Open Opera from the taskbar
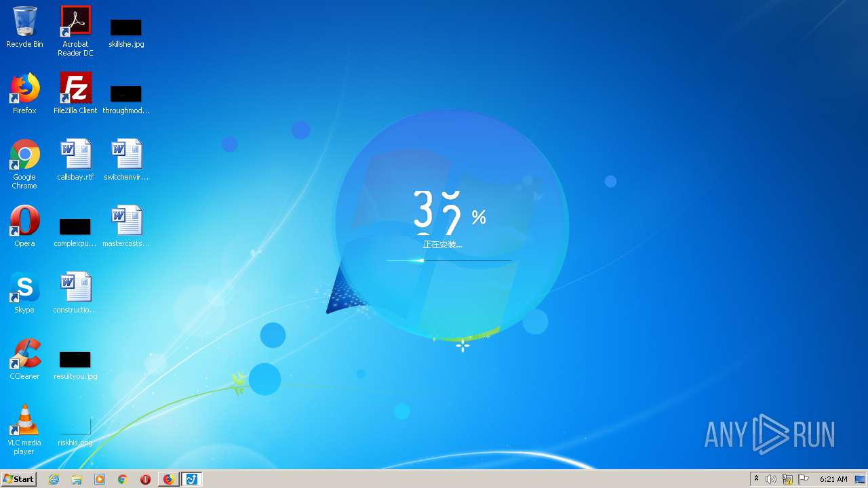This screenshot has height=488, width=868. coord(145,479)
